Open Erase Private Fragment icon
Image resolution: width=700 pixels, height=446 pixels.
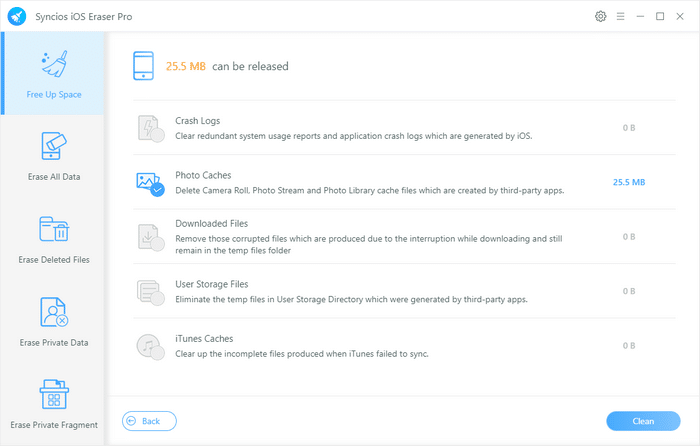pyautogui.click(x=54, y=394)
